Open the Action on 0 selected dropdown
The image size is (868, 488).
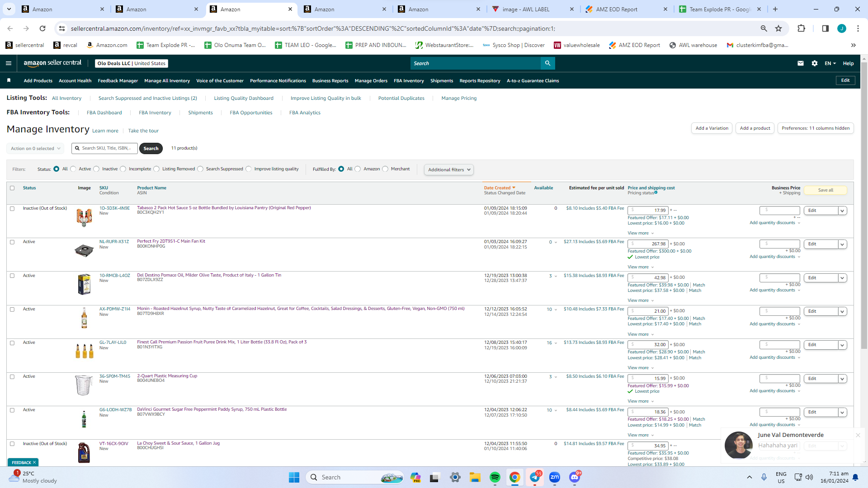[x=35, y=148]
